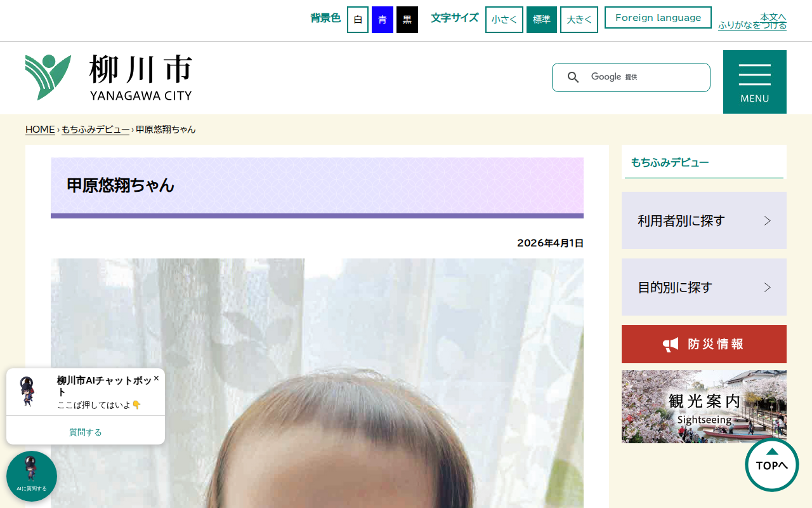
Task: Open the Foreign language selector
Action: [x=658, y=18]
